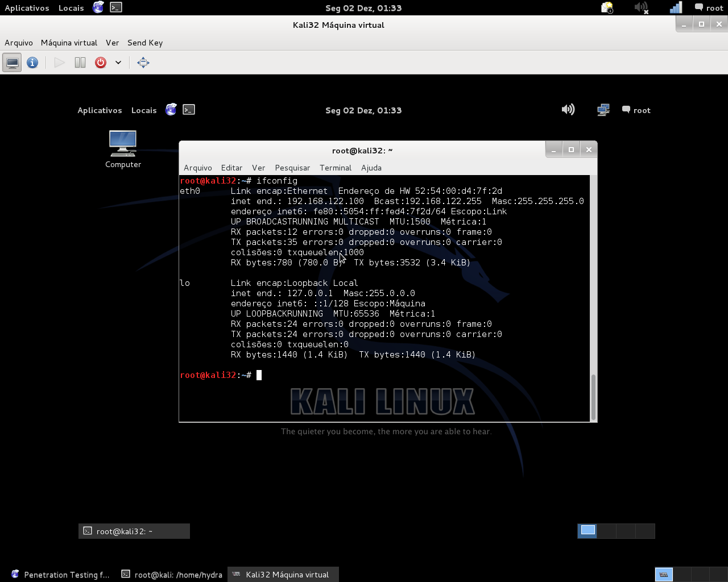Click the ifconfig command text

coord(277,181)
